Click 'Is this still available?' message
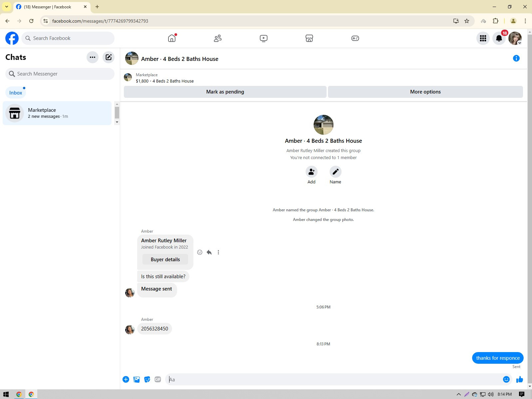Viewport: 532px width, 399px height. click(x=163, y=277)
